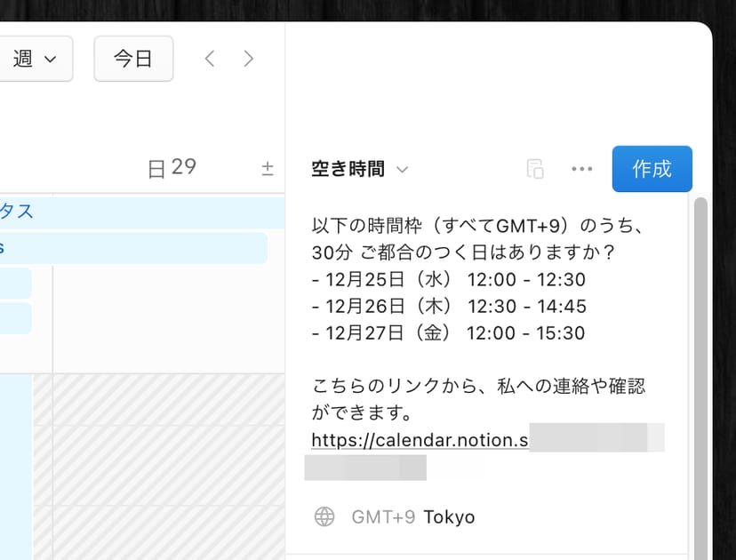Click the copy availability message icon

(535, 169)
